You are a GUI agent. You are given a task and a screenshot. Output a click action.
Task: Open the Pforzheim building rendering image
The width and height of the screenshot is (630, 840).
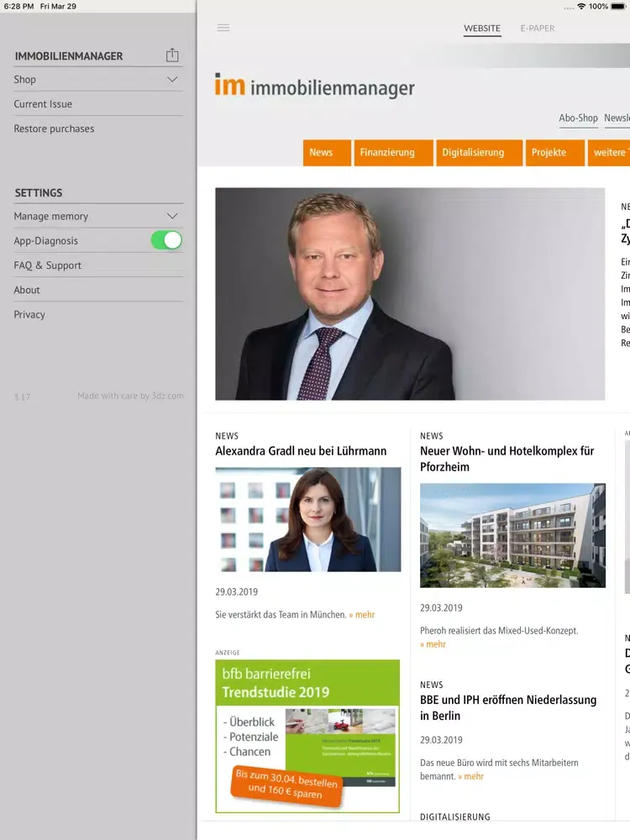click(x=512, y=535)
